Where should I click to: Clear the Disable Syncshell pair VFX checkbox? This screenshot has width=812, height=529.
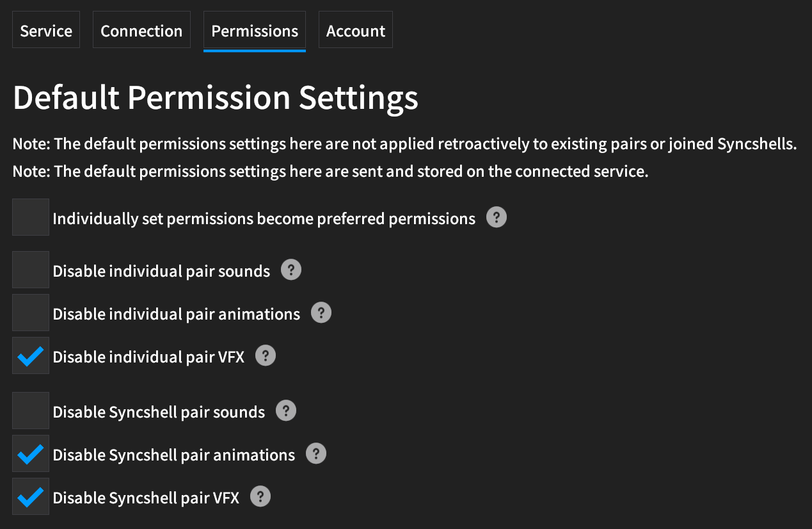coord(31,496)
